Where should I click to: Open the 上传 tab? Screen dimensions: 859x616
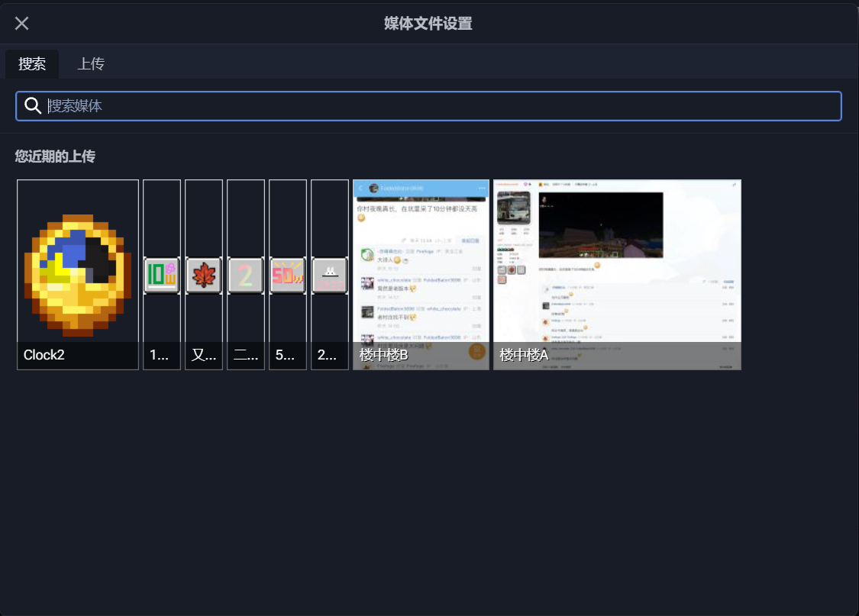coord(91,63)
